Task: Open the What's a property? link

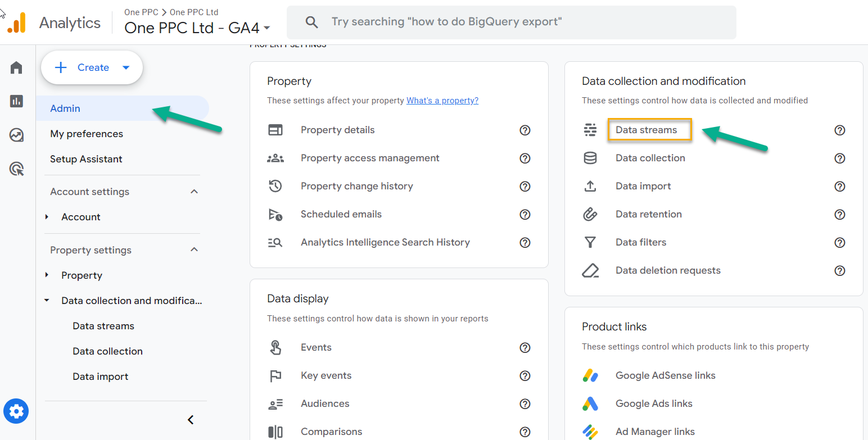Action: [x=442, y=101]
